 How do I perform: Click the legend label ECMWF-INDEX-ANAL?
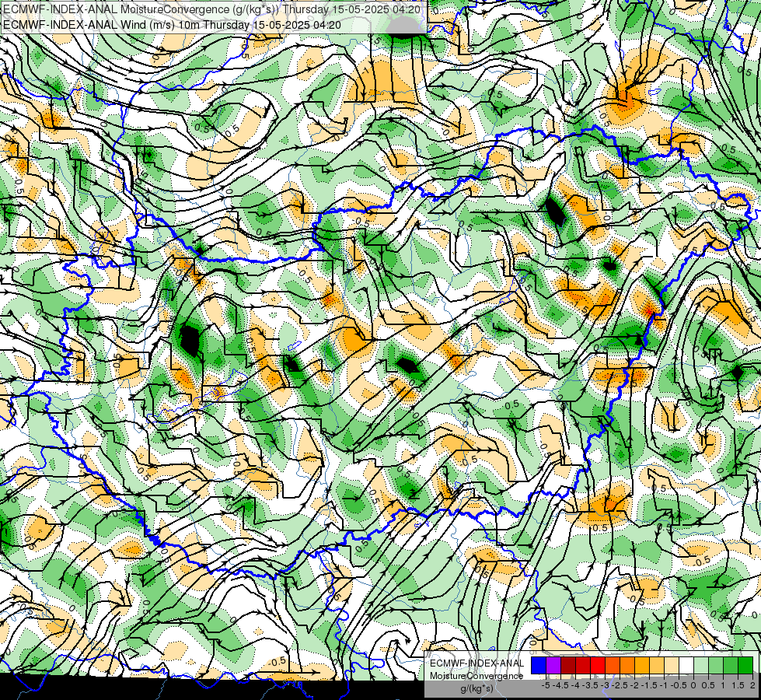(x=477, y=663)
